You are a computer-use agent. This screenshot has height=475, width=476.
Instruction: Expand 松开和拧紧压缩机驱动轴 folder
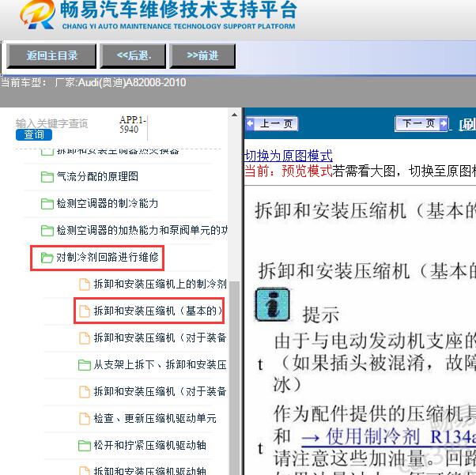click(x=149, y=446)
